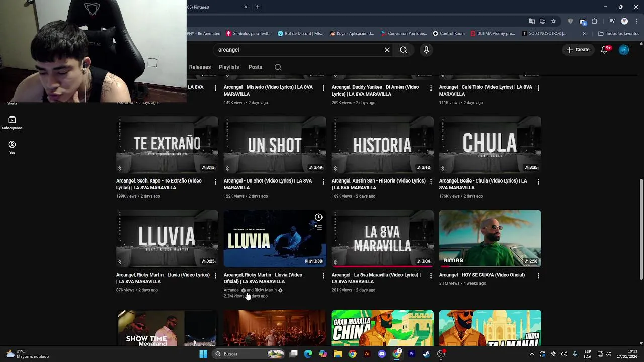Play the UN SHOT thumbnail video
Image resolution: width=644 pixels, height=362 pixels.
pyautogui.click(x=275, y=145)
